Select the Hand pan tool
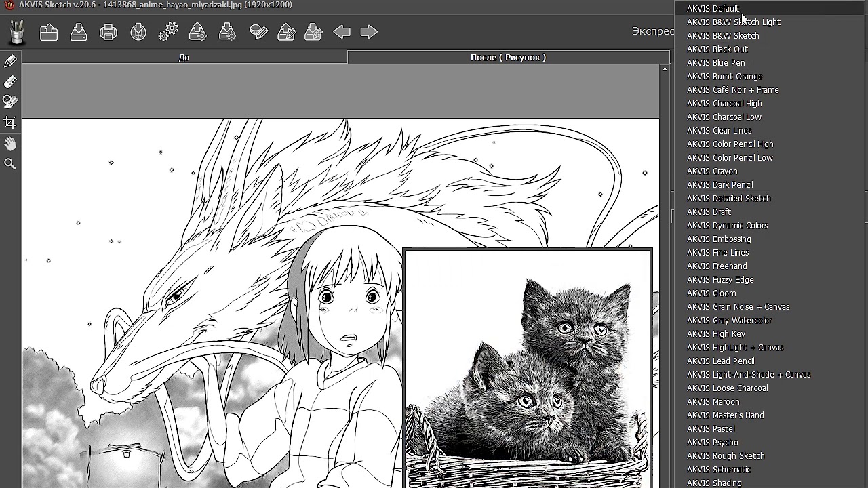 click(x=10, y=144)
